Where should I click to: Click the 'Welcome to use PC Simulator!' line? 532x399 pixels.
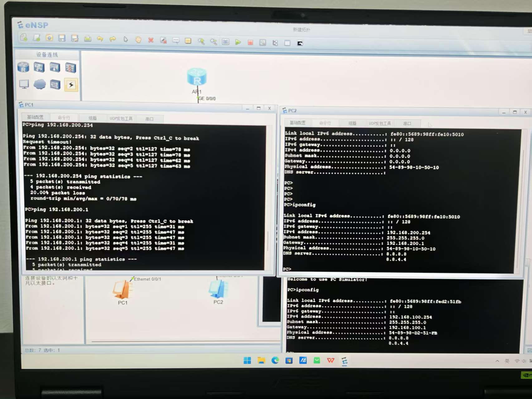[x=327, y=280]
